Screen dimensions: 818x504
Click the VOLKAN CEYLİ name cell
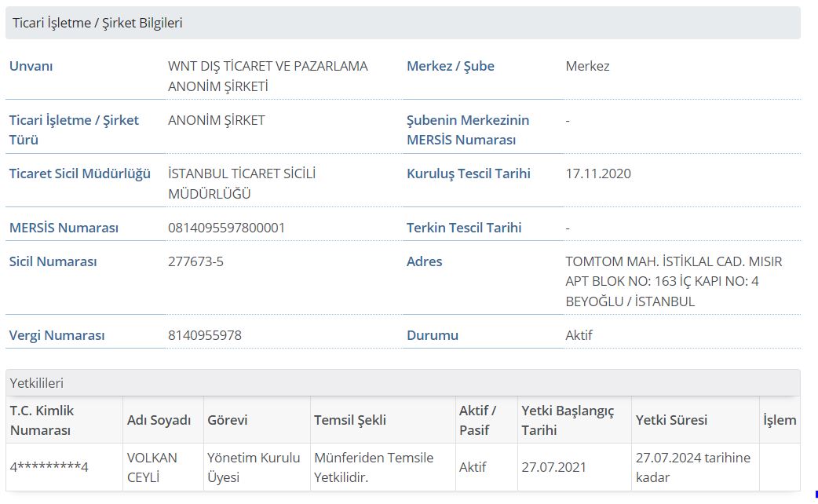(152, 467)
